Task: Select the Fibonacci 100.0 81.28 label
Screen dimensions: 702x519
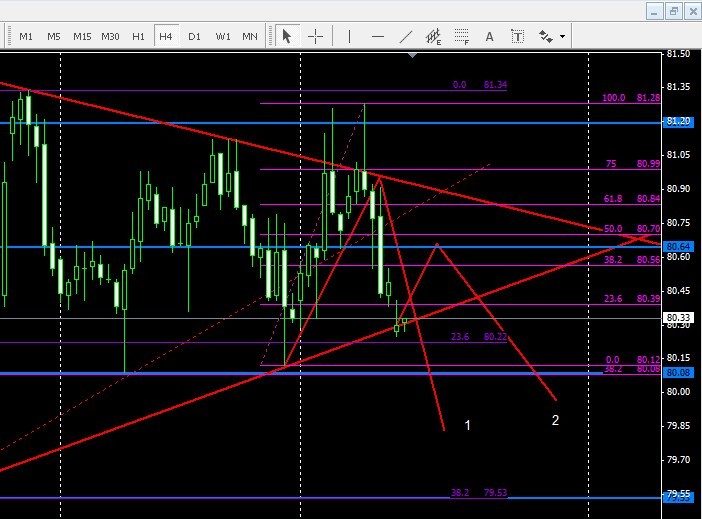Action: click(630, 97)
